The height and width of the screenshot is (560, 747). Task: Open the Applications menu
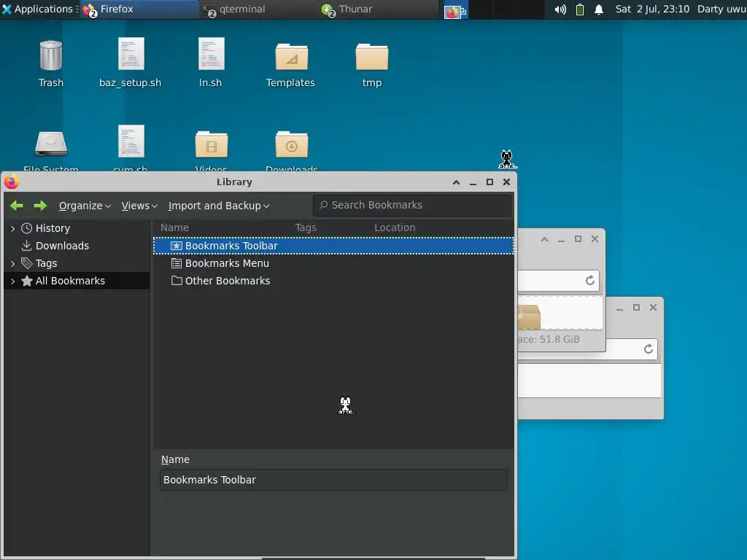click(39, 9)
